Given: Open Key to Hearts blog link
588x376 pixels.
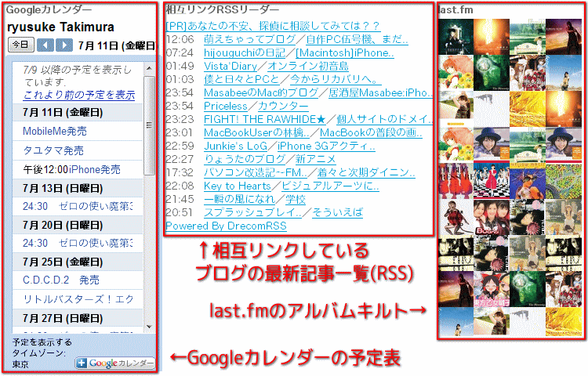Looking at the screenshot, I should [238, 186].
